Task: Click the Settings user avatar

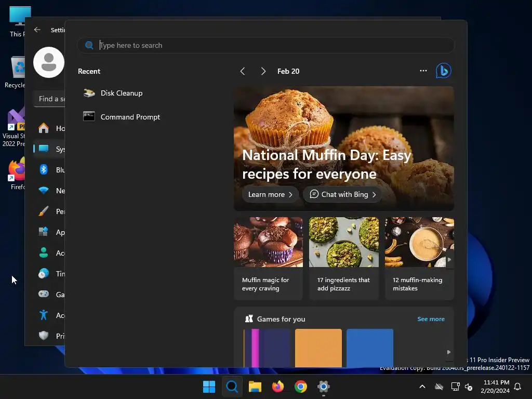Action: 49,62
